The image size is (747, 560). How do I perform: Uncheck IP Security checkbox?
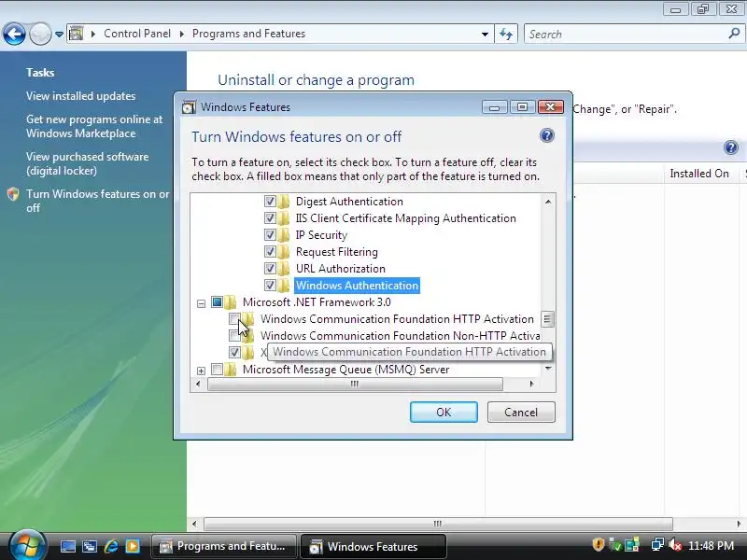270,235
